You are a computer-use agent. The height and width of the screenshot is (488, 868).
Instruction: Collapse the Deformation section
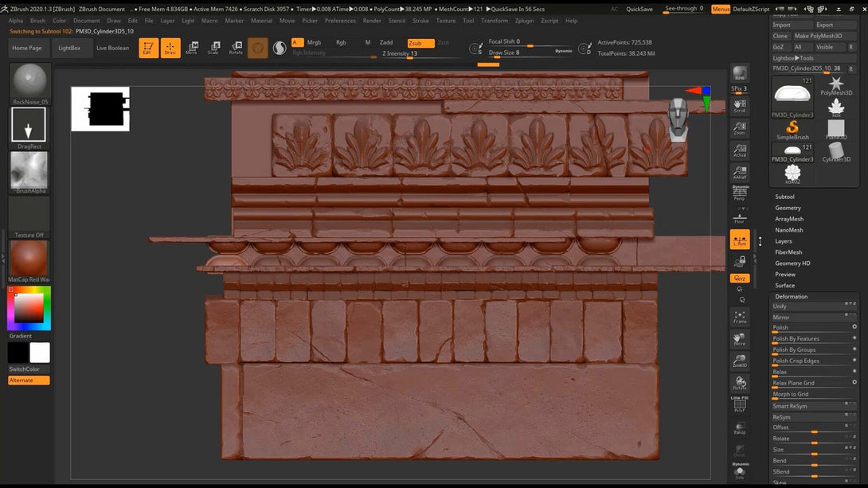[791, 297]
